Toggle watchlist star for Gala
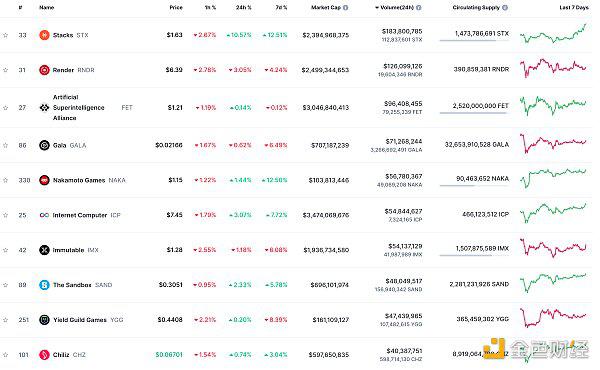The width and height of the screenshot is (600, 370). pyautogui.click(x=5, y=145)
